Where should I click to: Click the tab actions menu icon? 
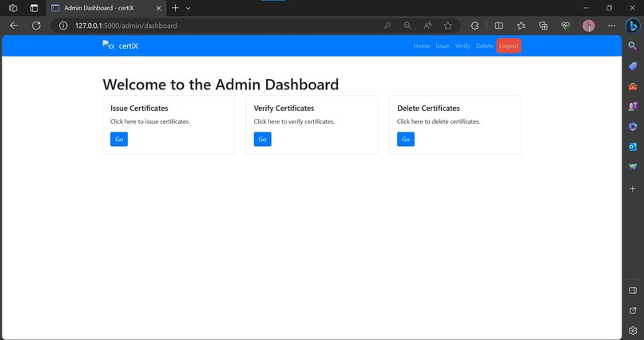coord(34,8)
